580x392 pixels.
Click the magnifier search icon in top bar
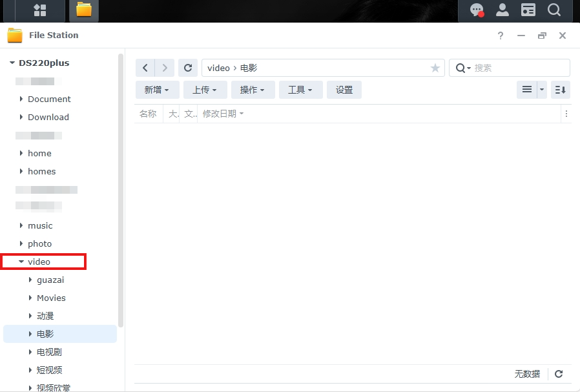point(554,10)
